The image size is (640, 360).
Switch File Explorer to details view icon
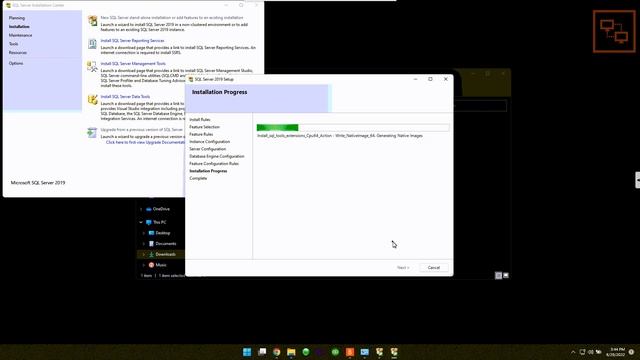pyautogui.click(x=498, y=276)
